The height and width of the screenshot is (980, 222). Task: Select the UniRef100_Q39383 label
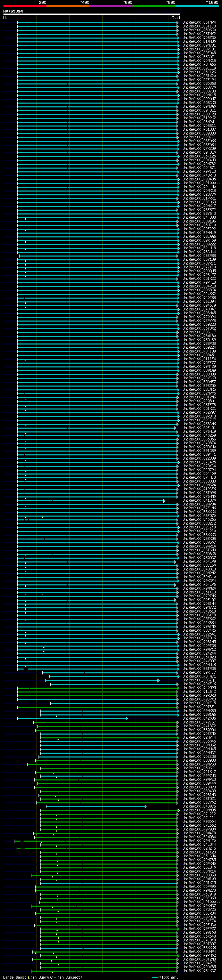(x=199, y=133)
